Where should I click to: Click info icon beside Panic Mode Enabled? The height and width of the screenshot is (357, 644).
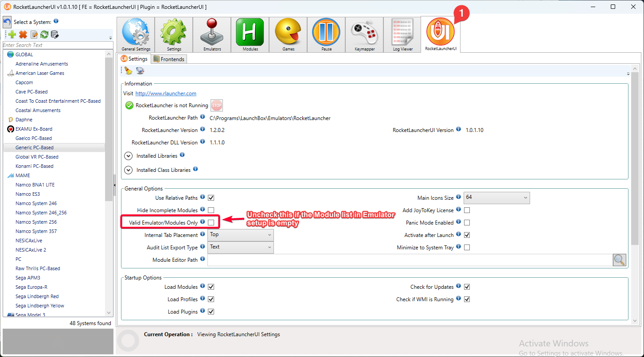459,222
